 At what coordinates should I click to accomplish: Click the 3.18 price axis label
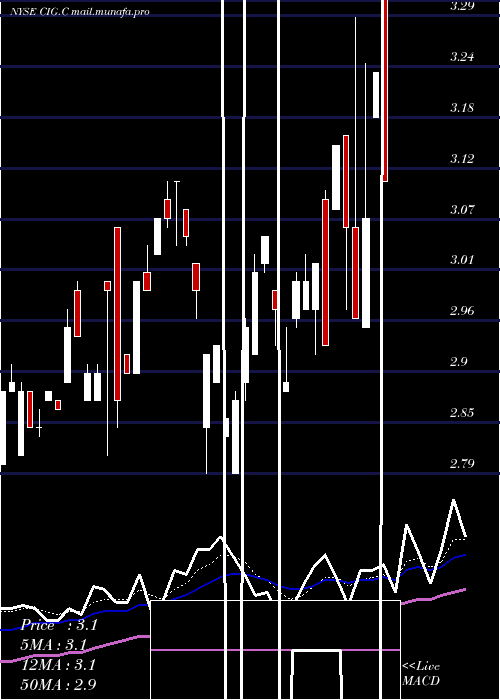(462, 108)
